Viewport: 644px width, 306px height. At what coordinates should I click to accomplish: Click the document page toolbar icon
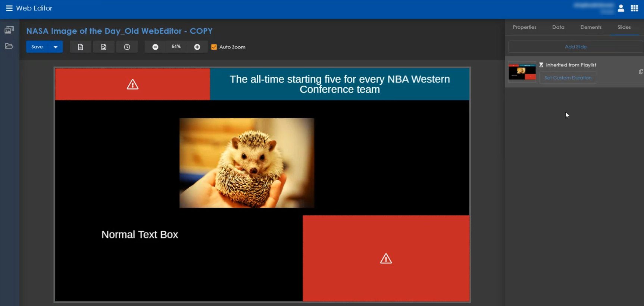(80, 47)
